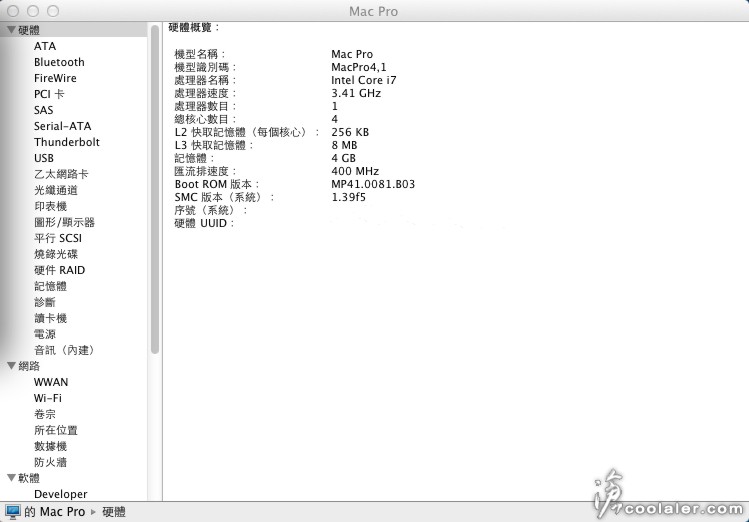
Task: Select the 軟體 category header
Action: pyautogui.click(x=29, y=478)
